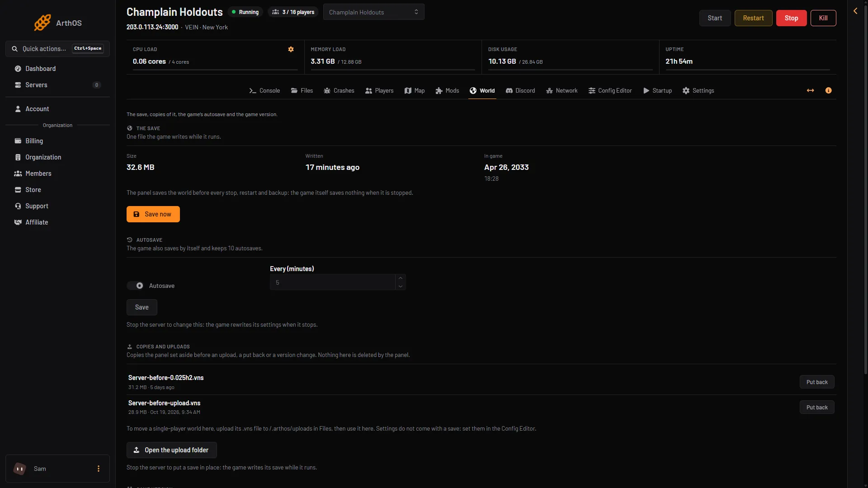
Task: Open Sam's user options menu dots
Action: 99,469
